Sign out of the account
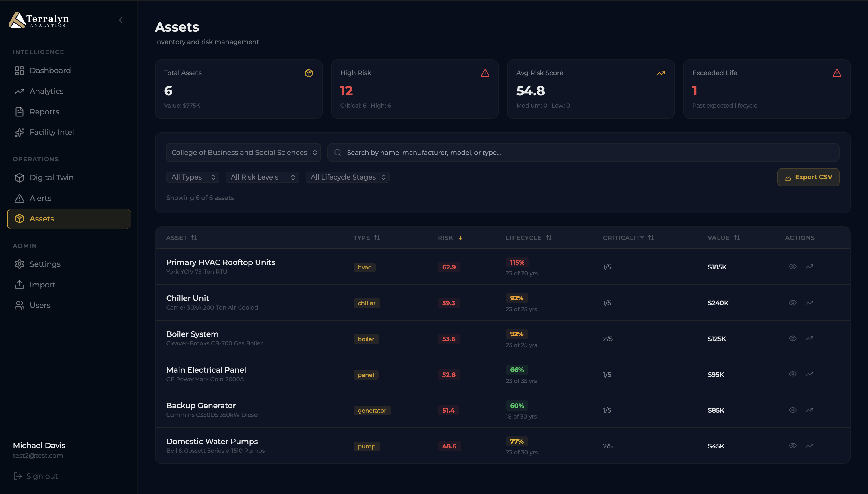 click(x=36, y=476)
